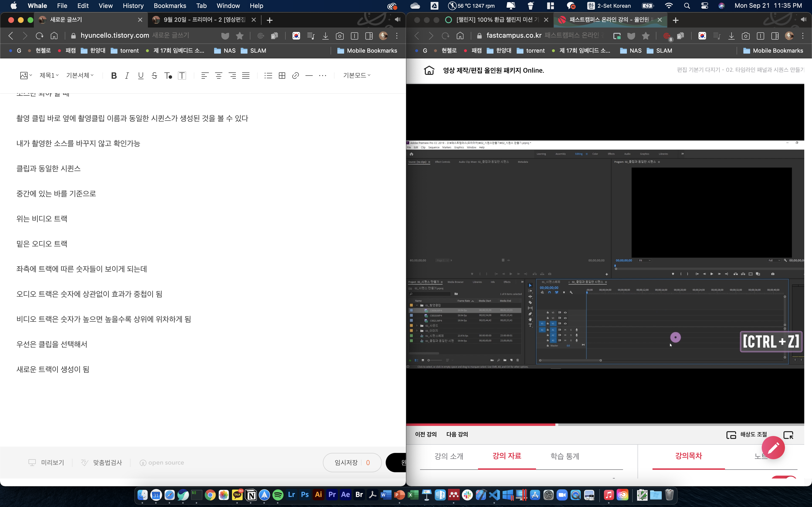
Task: Click the insert image icon
Action: pyautogui.click(x=24, y=76)
